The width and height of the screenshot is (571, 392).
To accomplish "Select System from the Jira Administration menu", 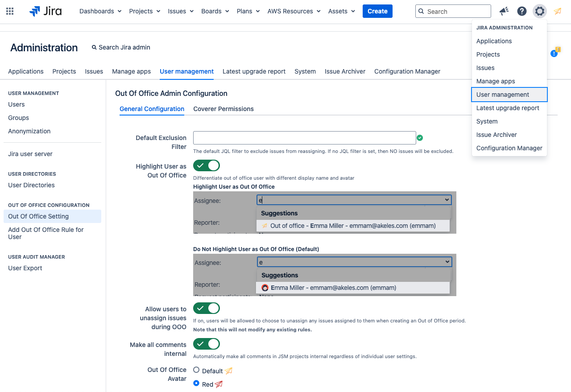I will tap(487, 121).
